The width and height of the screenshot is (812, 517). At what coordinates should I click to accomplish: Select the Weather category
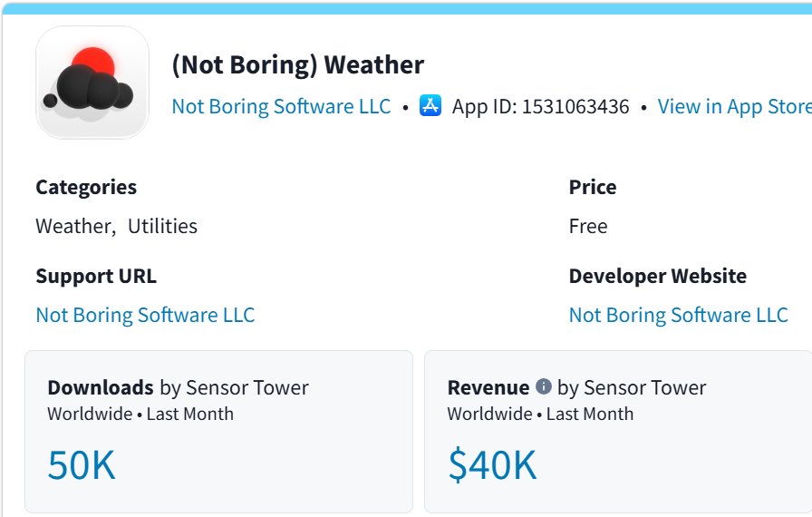[x=73, y=227]
